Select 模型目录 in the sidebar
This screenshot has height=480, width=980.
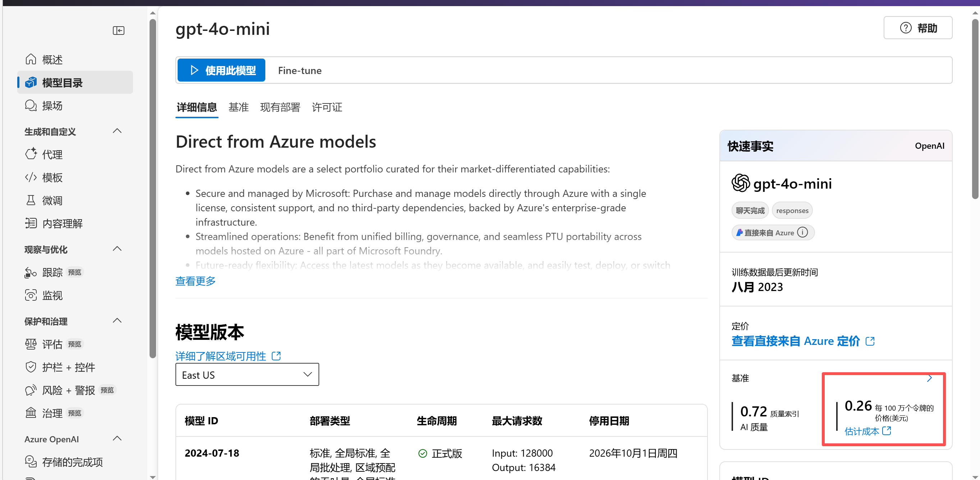pyautogui.click(x=75, y=83)
